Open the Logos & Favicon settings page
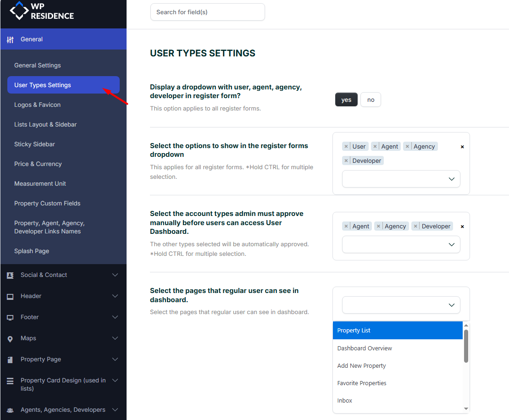This screenshot has height=420, width=509. coord(38,105)
